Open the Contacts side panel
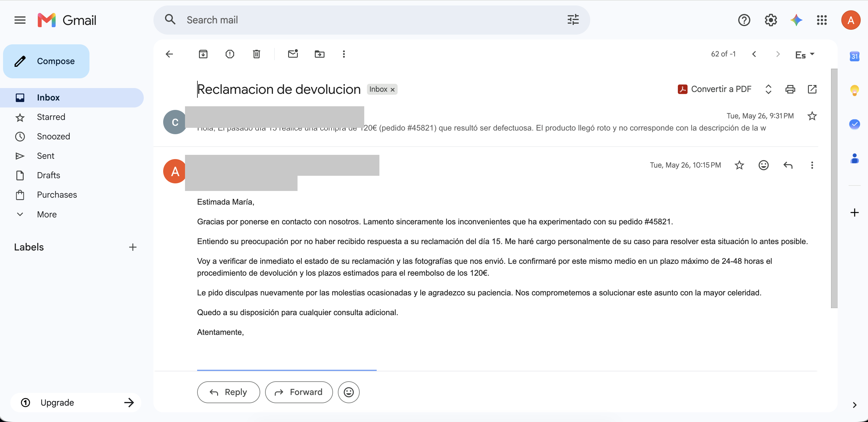 tap(855, 158)
